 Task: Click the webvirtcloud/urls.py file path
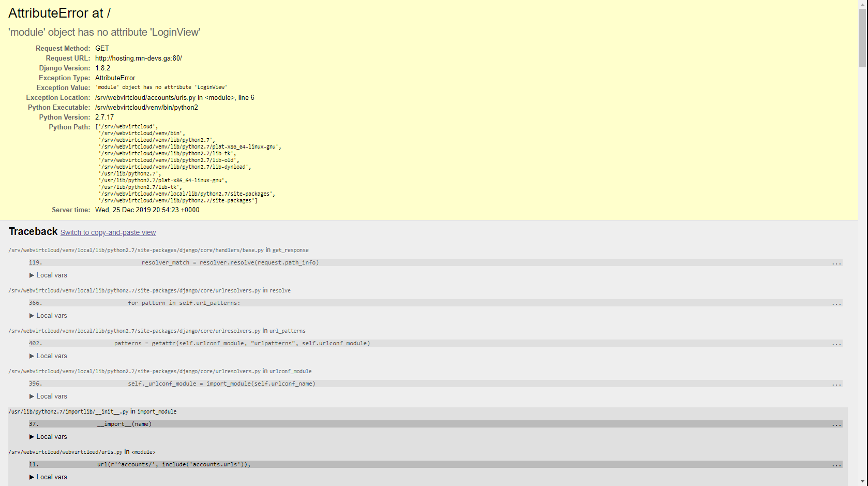pyautogui.click(x=66, y=452)
